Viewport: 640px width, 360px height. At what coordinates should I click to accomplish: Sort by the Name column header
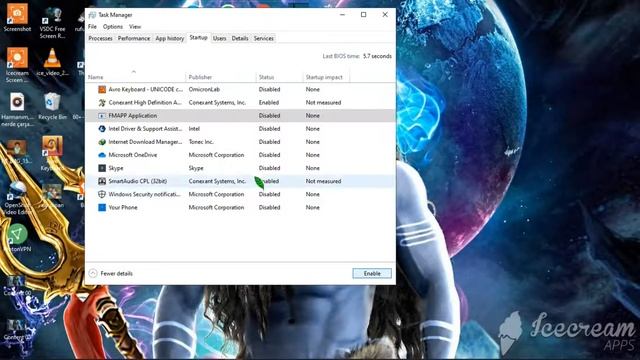[135, 77]
